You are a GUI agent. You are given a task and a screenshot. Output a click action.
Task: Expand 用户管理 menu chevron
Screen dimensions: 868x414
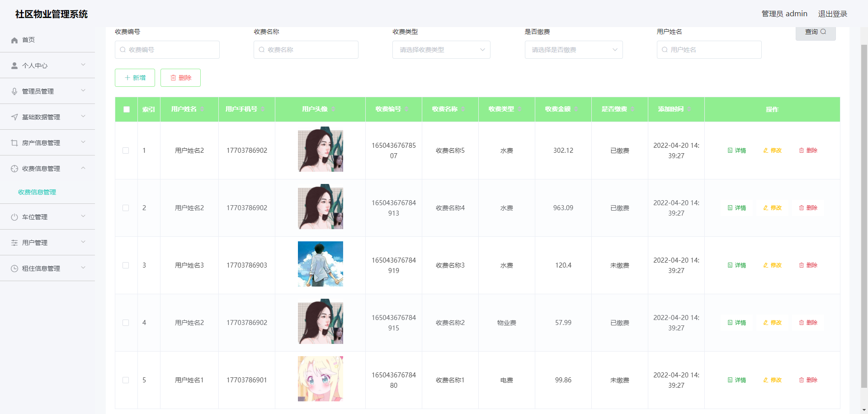coord(83,242)
